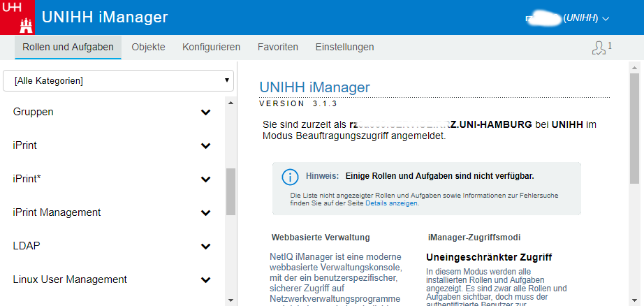Click the UNIHH iManager header title
The image size is (644, 306).
(x=105, y=17)
